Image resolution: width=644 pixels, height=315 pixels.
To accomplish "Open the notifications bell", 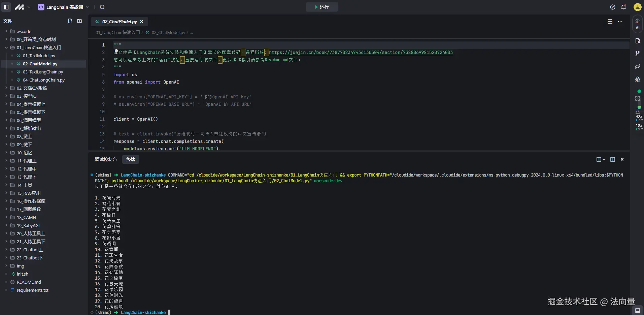I will point(623,7).
